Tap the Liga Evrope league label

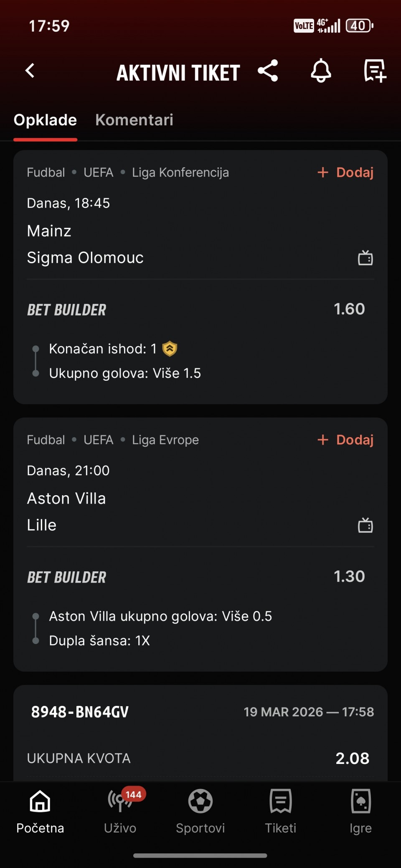tap(165, 440)
